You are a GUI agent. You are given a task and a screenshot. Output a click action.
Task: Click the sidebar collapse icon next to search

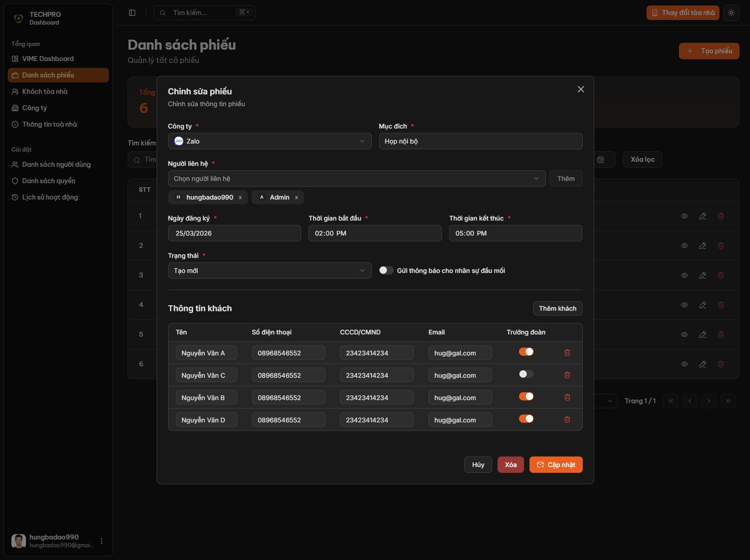(x=132, y=13)
